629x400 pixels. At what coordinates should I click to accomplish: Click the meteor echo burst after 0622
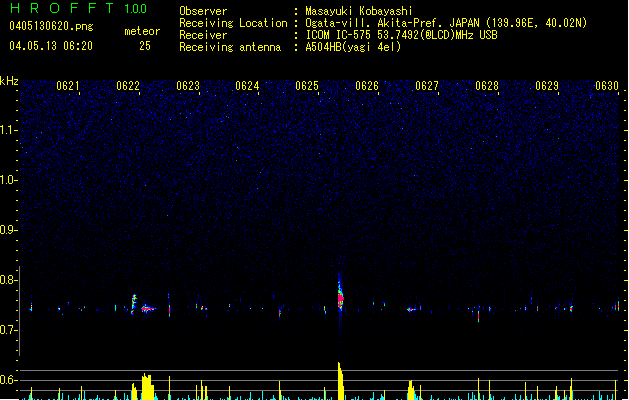point(148,309)
